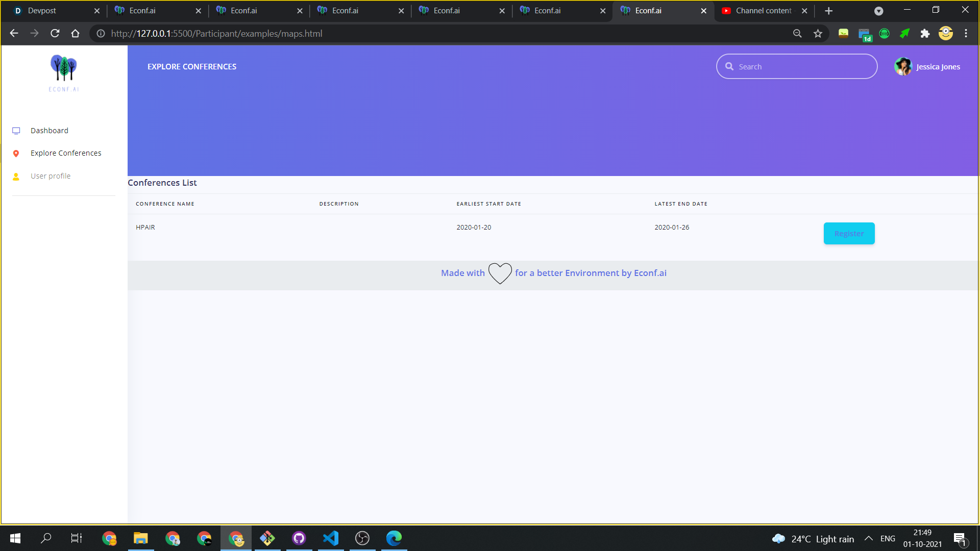Open Visual Studio Code from taskbar
Image resolution: width=980 pixels, height=551 pixels.
coord(331,538)
